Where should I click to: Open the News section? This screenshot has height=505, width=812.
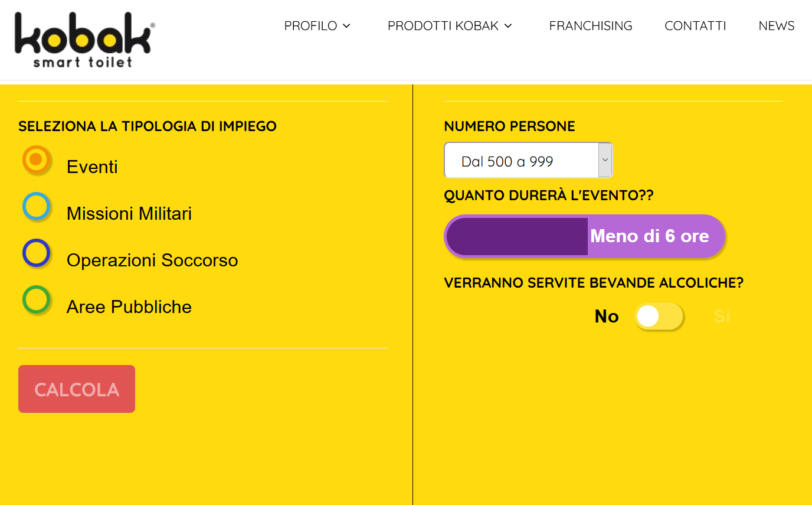tap(777, 26)
